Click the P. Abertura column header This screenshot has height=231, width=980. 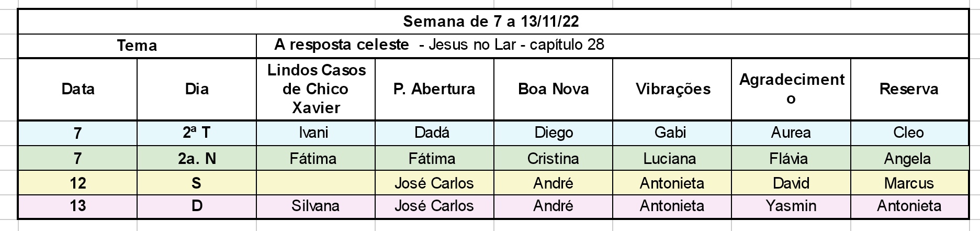tap(434, 89)
